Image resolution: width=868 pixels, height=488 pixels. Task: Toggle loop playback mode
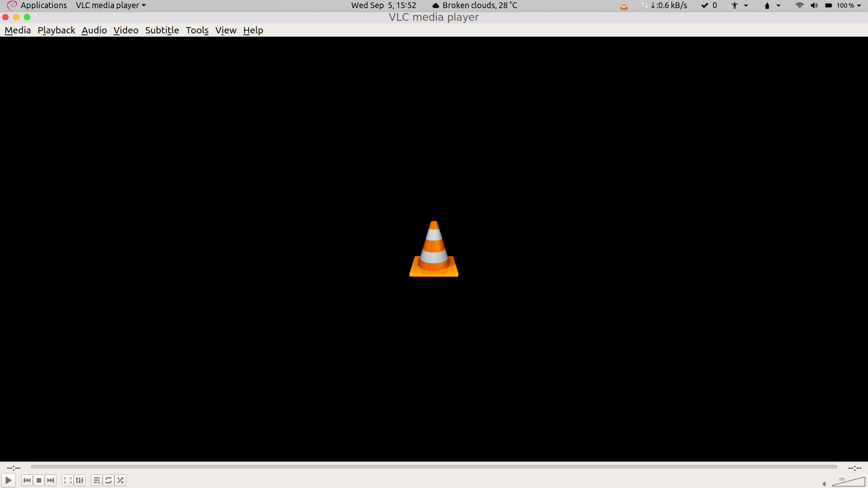coord(108,480)
